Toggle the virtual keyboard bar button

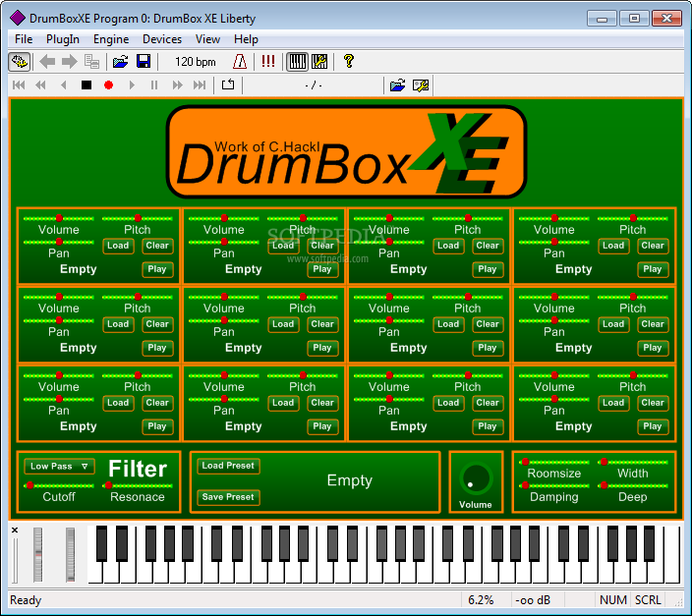[297, 61]
